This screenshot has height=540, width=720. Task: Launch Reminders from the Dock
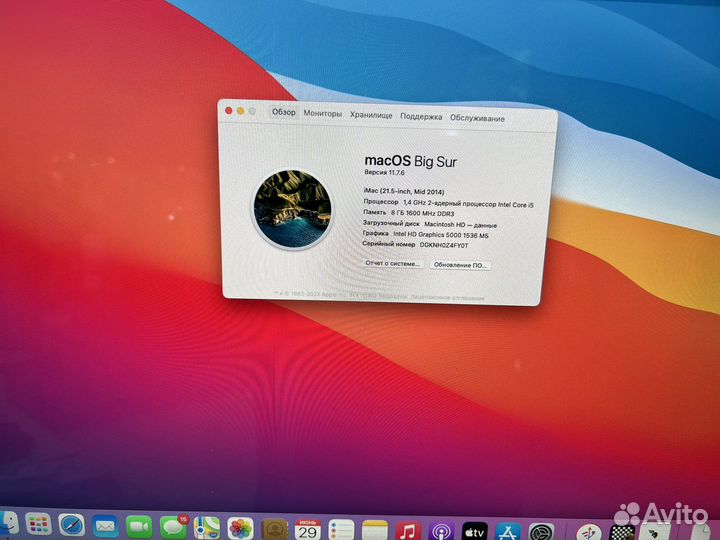pyautogui.click(x=341, y=530)
